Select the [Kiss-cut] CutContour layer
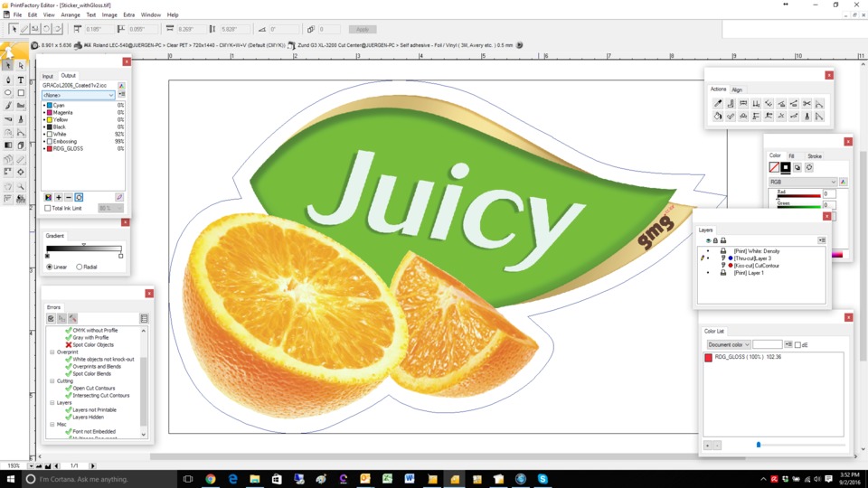 pyautogui.click(x=756, y=266)
